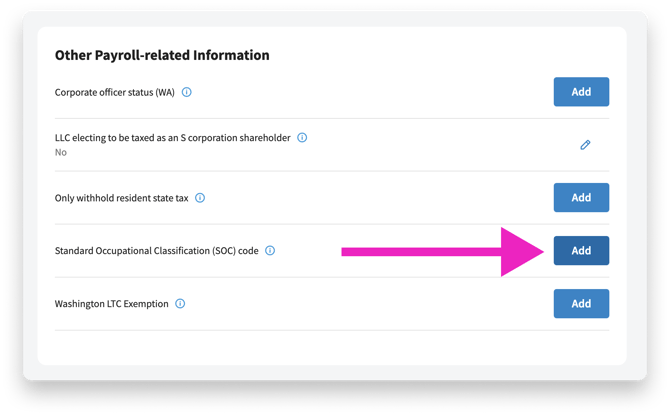Click the "No" value under LLC election

pos(61,153)
